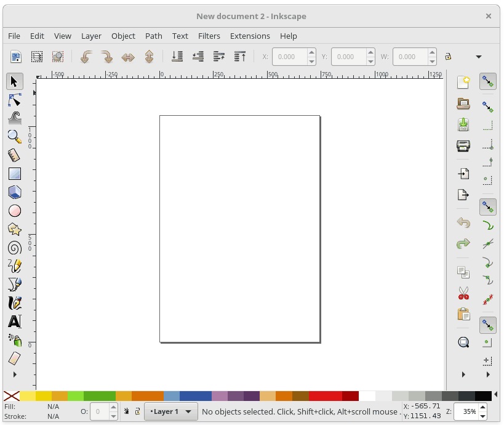Select the Node editing tool
The image size is (504, 425).
[x=15, y=100]
